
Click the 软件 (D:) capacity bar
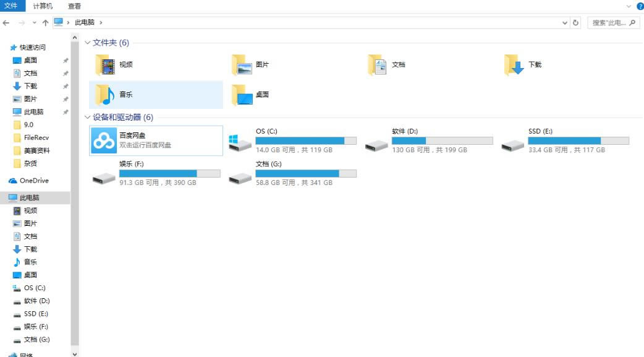coord(443,140)
